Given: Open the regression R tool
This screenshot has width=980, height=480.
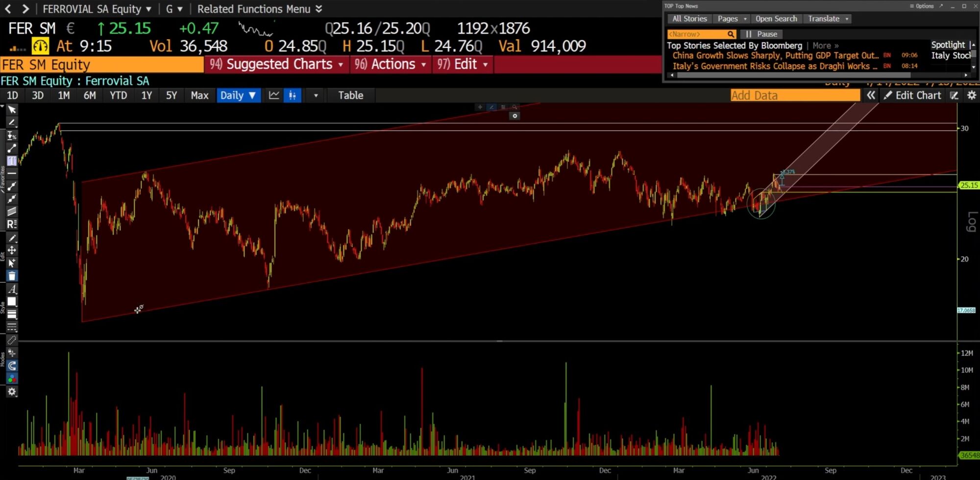Looking at the screenshot, I should 12,224.
